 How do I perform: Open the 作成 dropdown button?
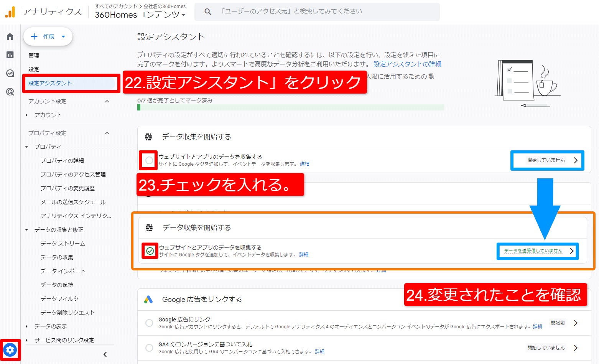tap(48, 36)
